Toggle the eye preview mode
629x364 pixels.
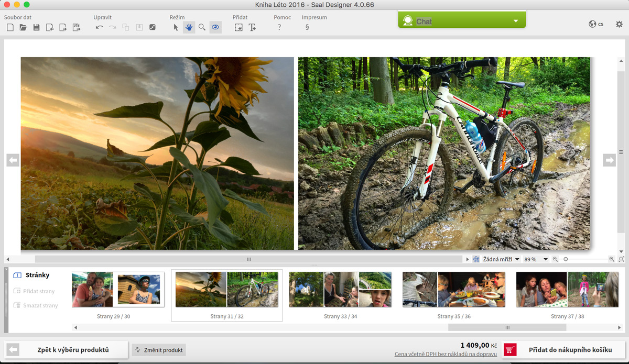pyautogui.click(x=215, y=27)
